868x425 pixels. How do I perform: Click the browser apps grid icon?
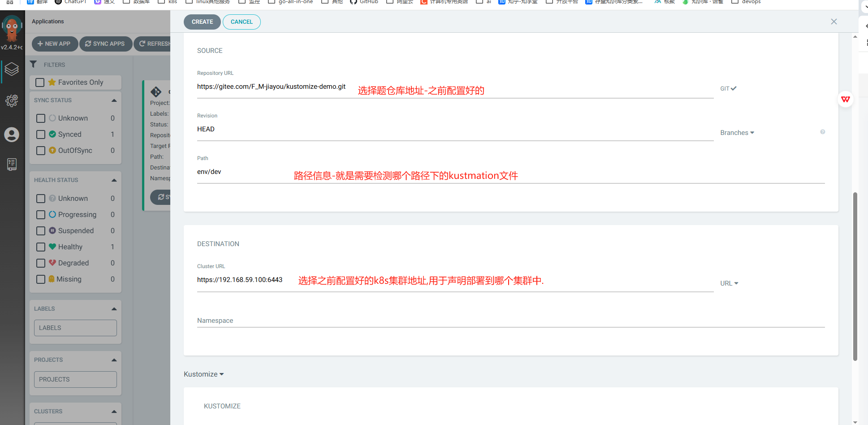click(9, 2)
